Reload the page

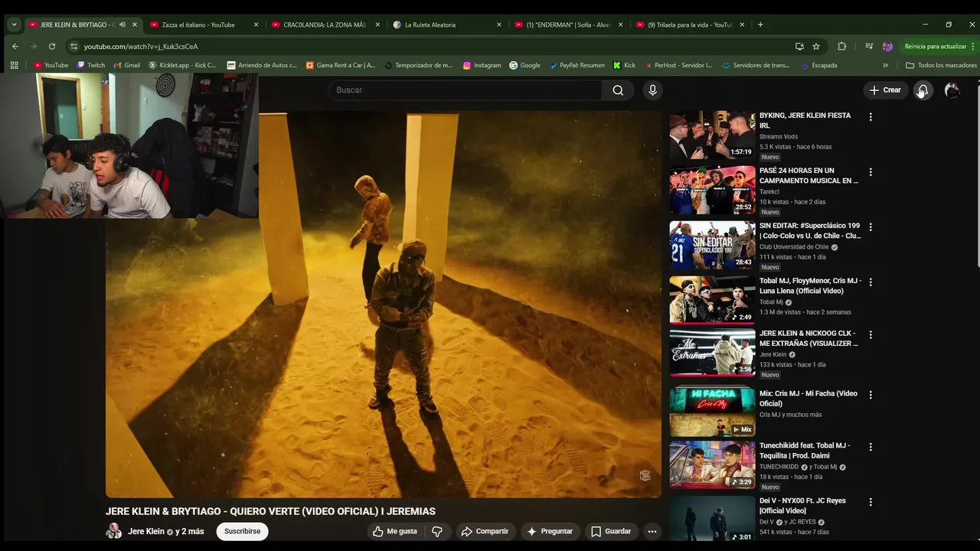click(52, 46)
